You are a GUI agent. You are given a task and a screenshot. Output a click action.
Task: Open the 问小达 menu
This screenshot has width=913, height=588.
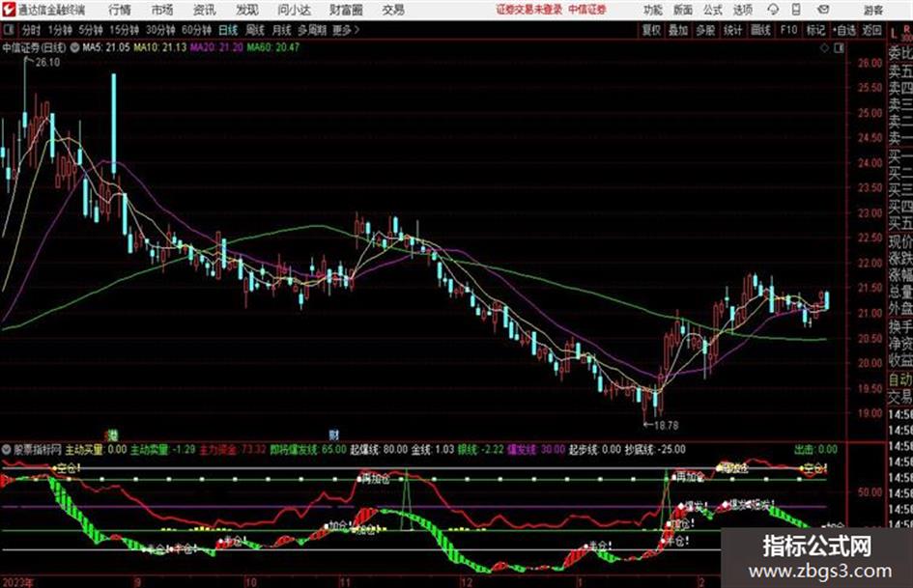[294, 10]
